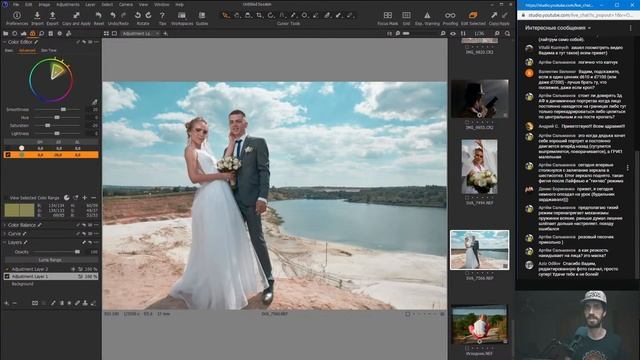
Task: Click the Luma Range button
Action: click(50, 260)
